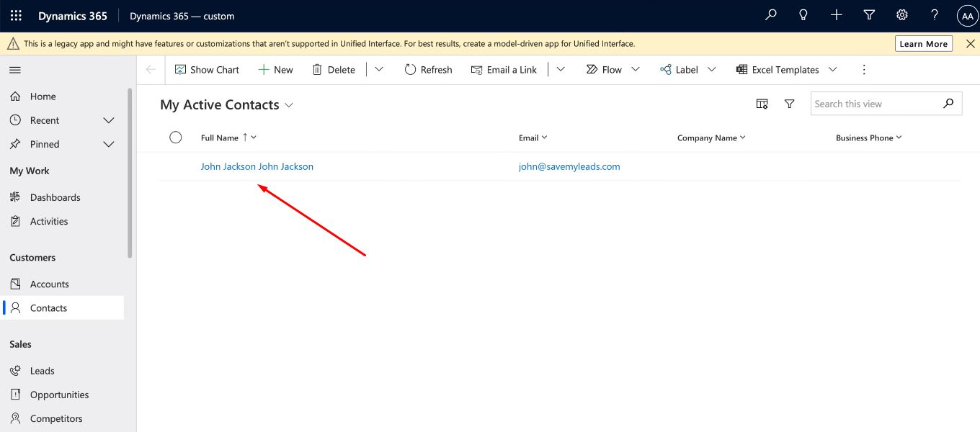980x432 pixels.
Task: Click Email a Link command
Action: point(504,70)
